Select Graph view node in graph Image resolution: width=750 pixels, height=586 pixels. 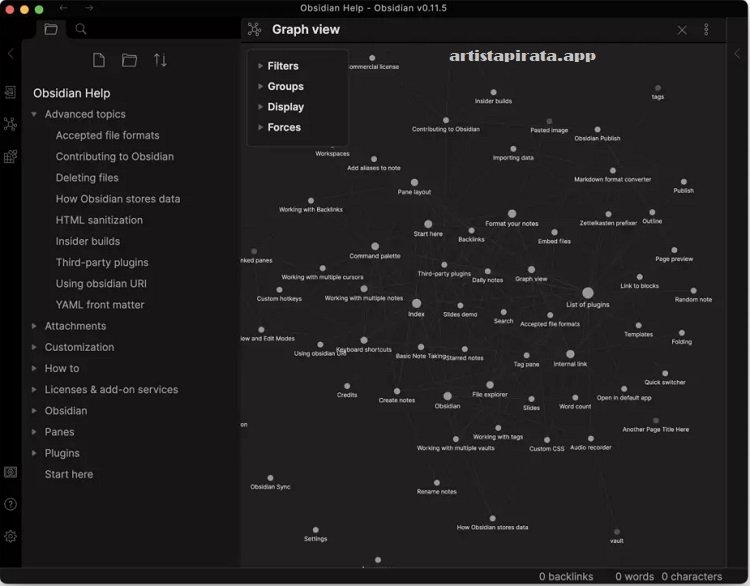tap(531, 270)
